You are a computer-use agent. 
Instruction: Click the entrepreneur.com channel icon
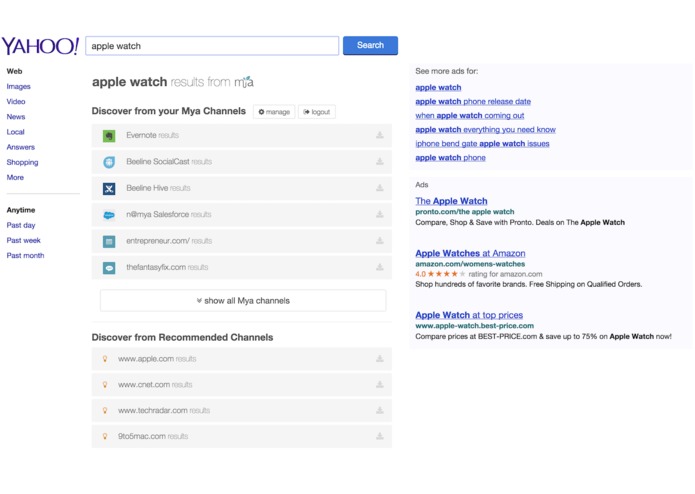[109, 241]
